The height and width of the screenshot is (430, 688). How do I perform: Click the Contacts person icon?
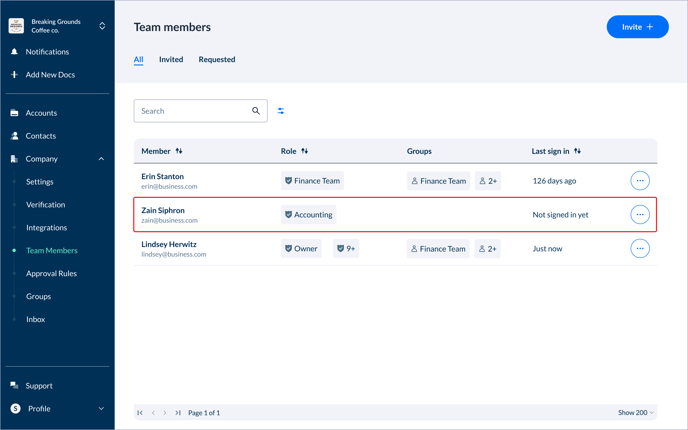(14, 136)
